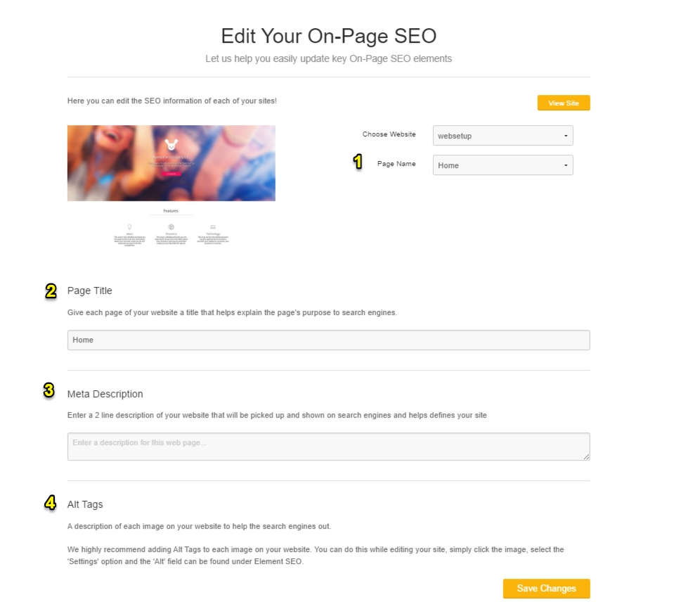Open the Choose Website dropdown showing websetup
Viewport: 700px width, 609px height.
[503, 136]
